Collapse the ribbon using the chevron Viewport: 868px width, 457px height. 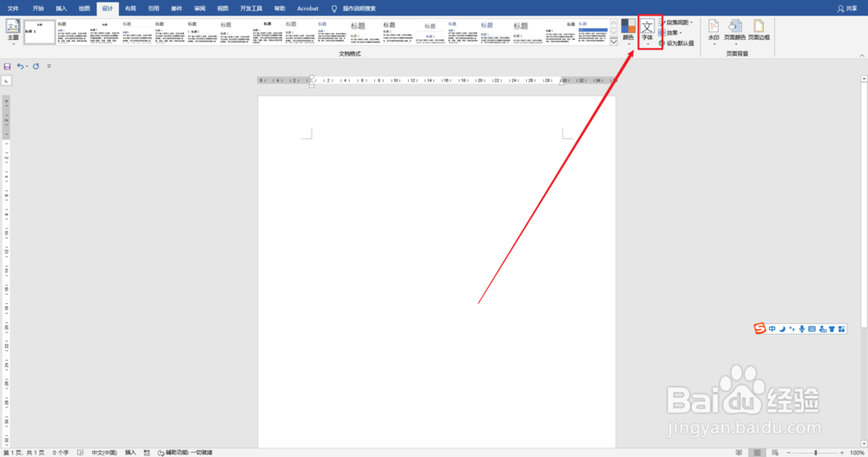point(861,56)
